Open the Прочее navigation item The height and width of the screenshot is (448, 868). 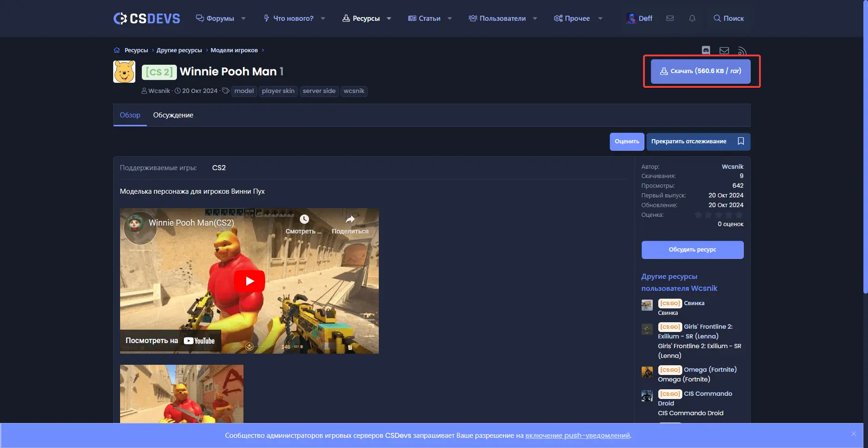[x=572, y=18]
